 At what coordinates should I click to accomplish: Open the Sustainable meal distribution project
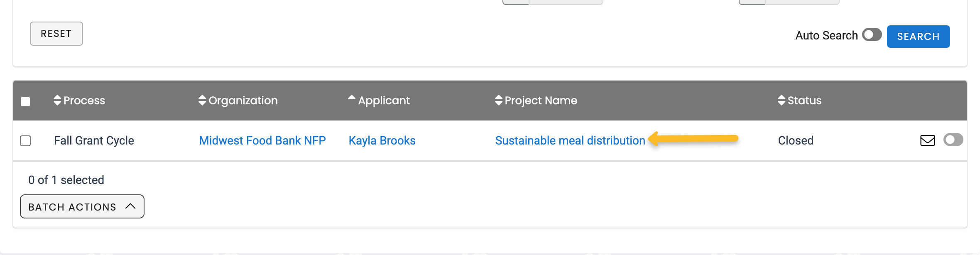pos(570,141)
